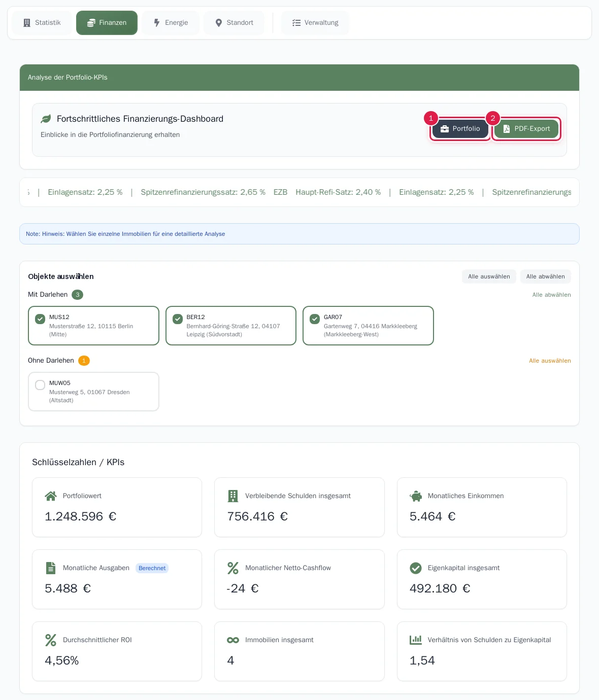Click the house icon on Portfoliowert card

coord(51,496)
